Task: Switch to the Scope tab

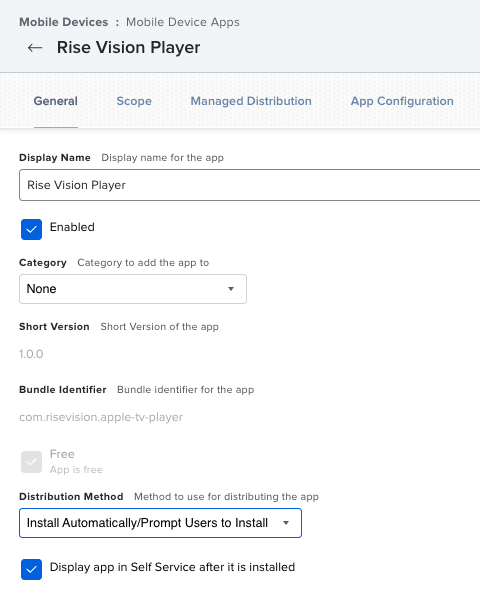Action: point(134,101)
